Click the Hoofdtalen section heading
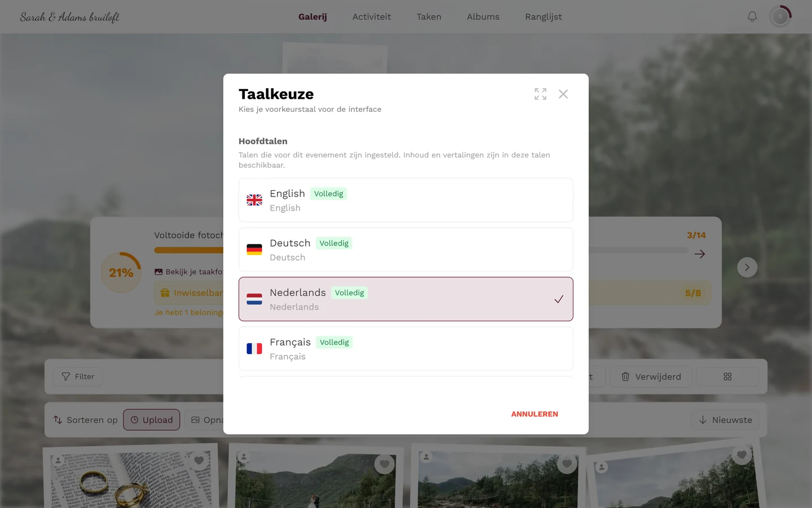Viewport: 812px width, 508px height. click(263, 141)
